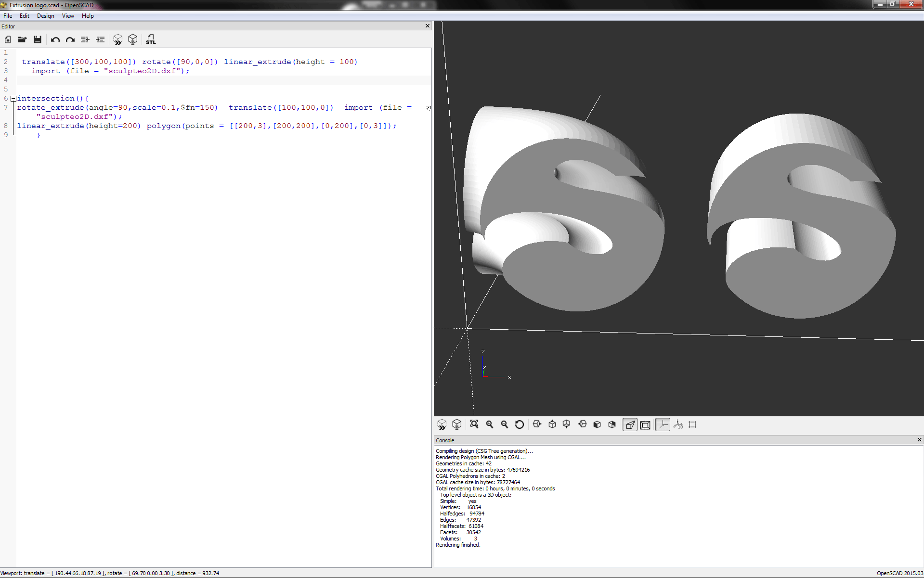Click in empty editor line 4
Image resolution: width=924 pixels, height=578 pixels.
coord(224,80)
